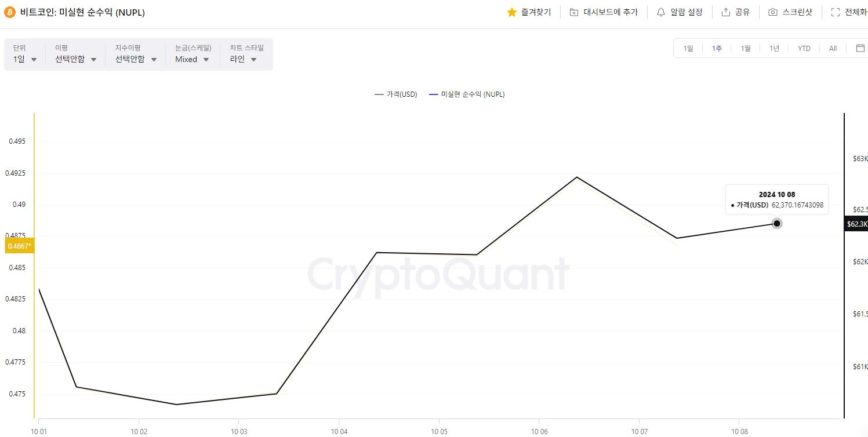Switch to the YTD range tab
This screenshot has width=868, height=437.
(804, 48)
